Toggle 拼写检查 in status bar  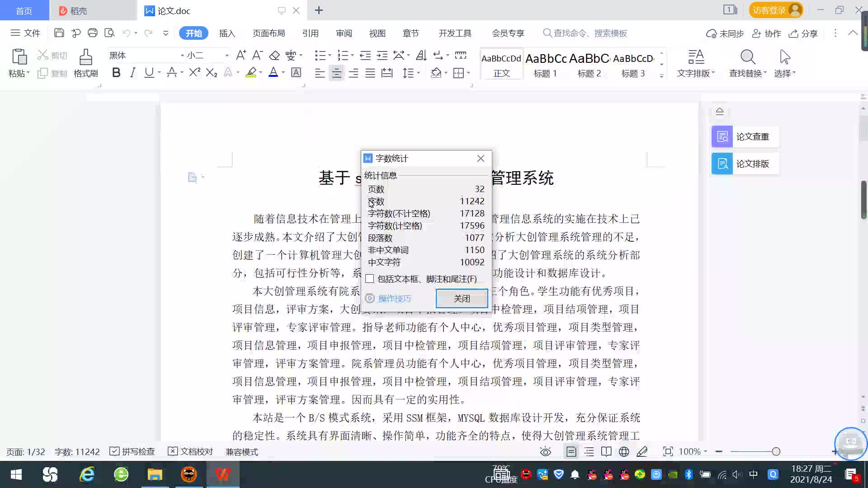click(x=132, y=451)
